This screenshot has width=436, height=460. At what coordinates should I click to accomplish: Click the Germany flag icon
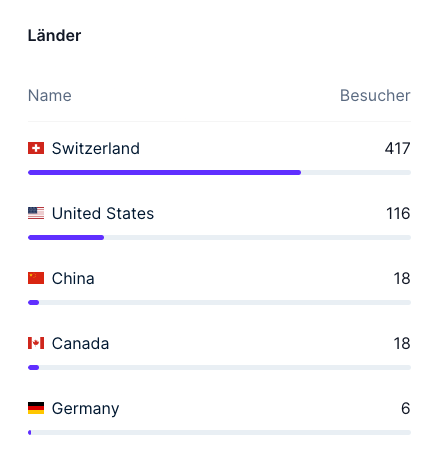pos(36,408)
